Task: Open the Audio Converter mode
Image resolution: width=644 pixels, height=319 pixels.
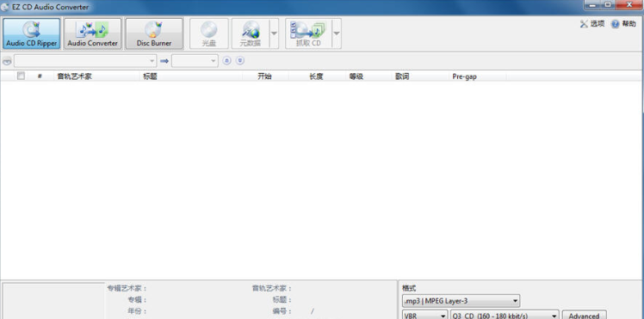Action: click(92, 34)
